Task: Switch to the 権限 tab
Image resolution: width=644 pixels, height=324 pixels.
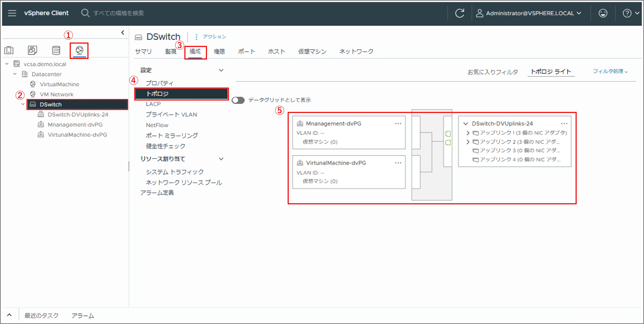Action: 219,51
